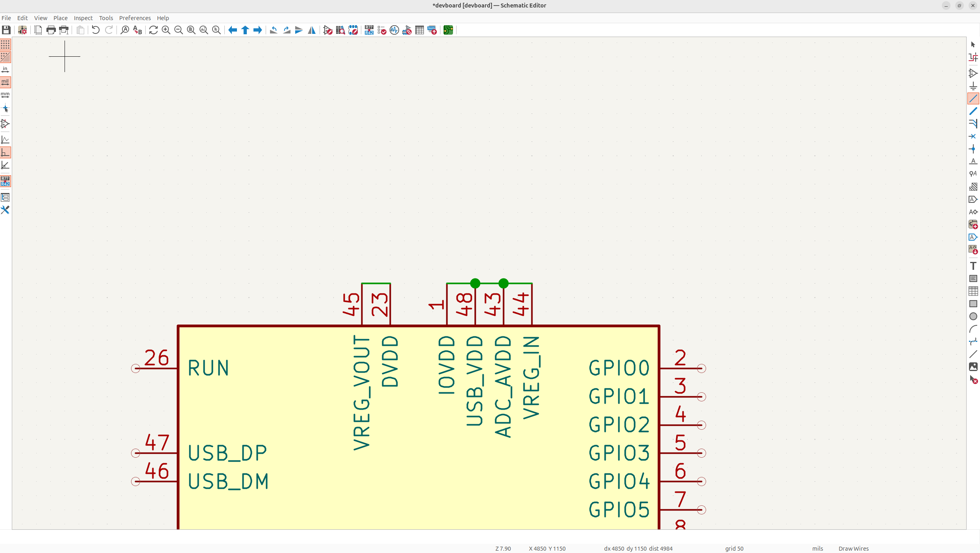Save the schematic with the floppy icon
The height and width of the screenshot is (553, 980).
(x=6, y=30)
